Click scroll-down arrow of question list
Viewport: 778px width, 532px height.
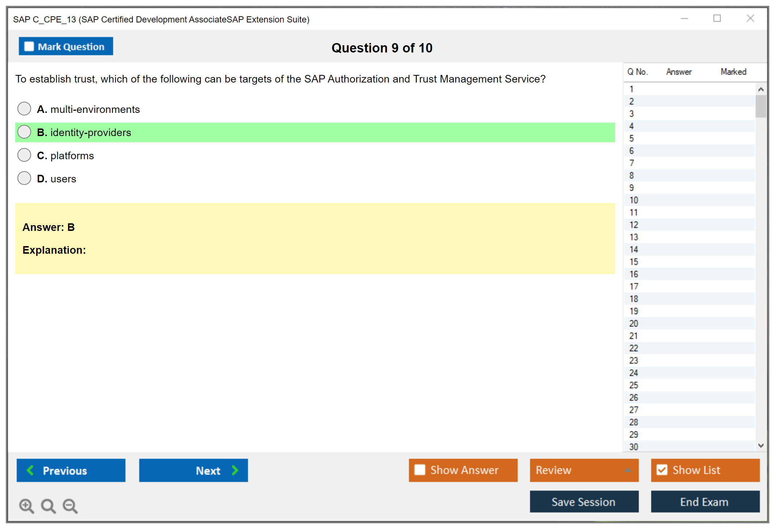(x=761, y=446)
